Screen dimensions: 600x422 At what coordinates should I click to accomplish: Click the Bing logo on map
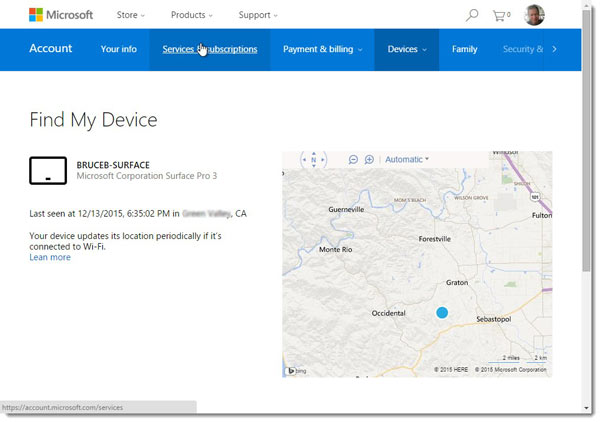point(295,370)
